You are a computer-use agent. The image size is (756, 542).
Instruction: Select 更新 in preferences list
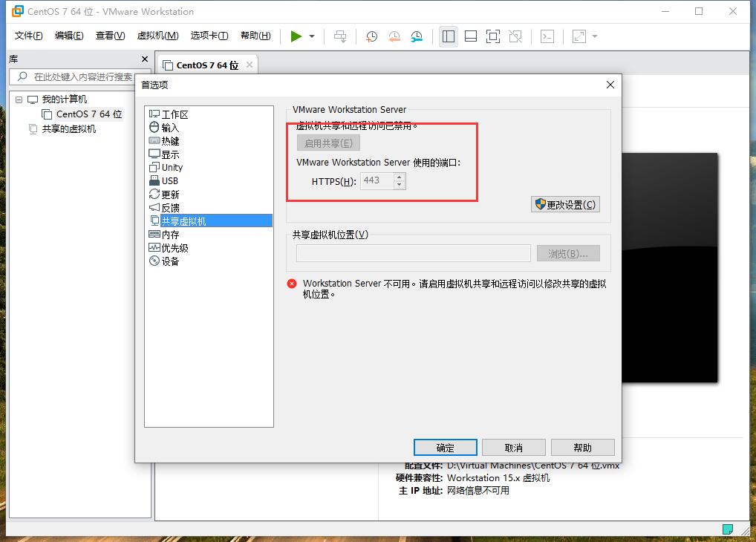170,195
